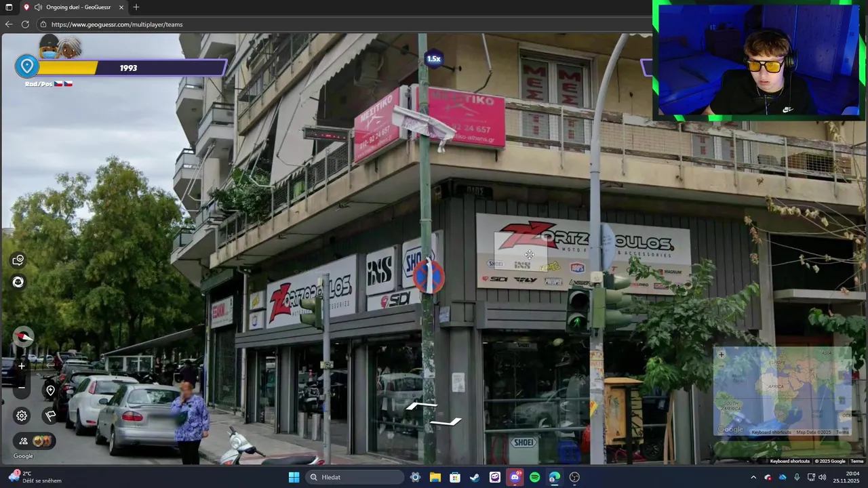Viewport: 868px width, 488px height.
Task: Click the © 2025 Google attribution
Action: [x=830, y=462]
